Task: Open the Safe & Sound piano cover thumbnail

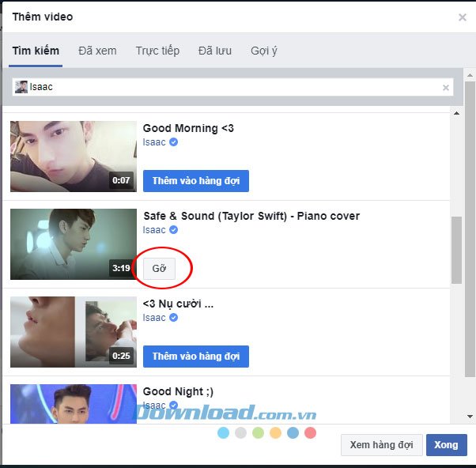Action: tap(74, 244)
